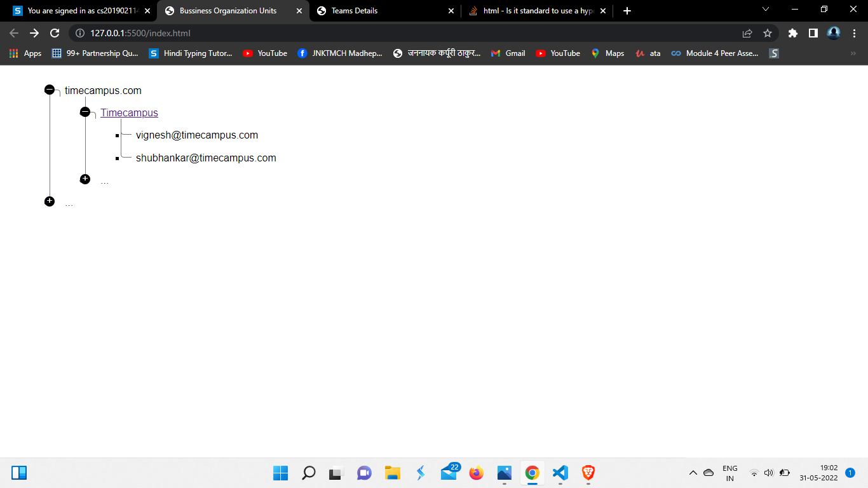Click the bookmark star in the address bar
868x488 pixels.
(769, 32)
